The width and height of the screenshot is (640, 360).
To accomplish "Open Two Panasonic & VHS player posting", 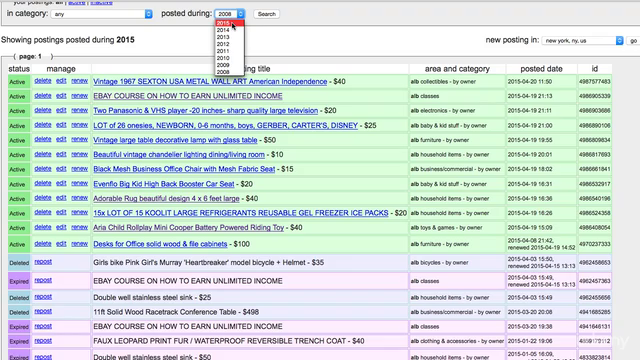I will (x=205, y=111).
